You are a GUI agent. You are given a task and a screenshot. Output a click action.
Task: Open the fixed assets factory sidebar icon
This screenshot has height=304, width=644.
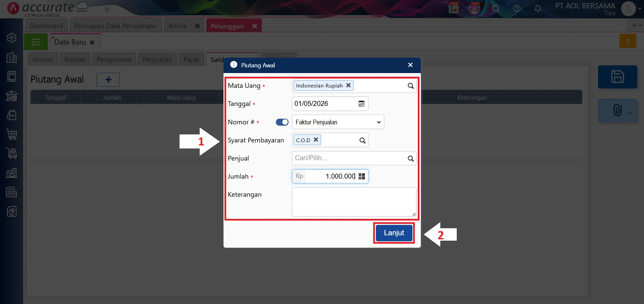(12, 173)
